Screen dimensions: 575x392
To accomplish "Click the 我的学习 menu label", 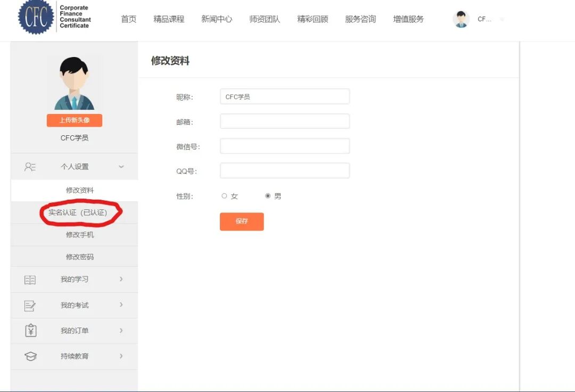I will pos(75,280).
